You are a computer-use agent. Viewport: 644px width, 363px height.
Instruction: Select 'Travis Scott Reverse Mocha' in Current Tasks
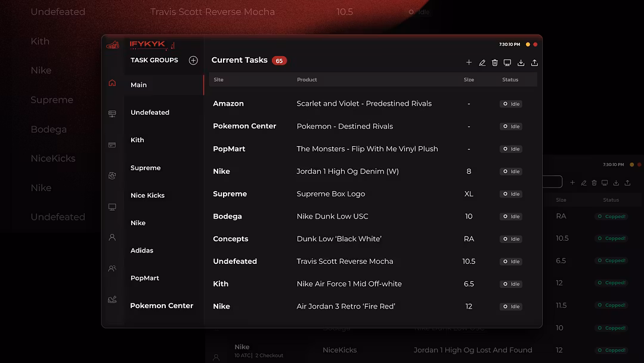pos(345,262)
